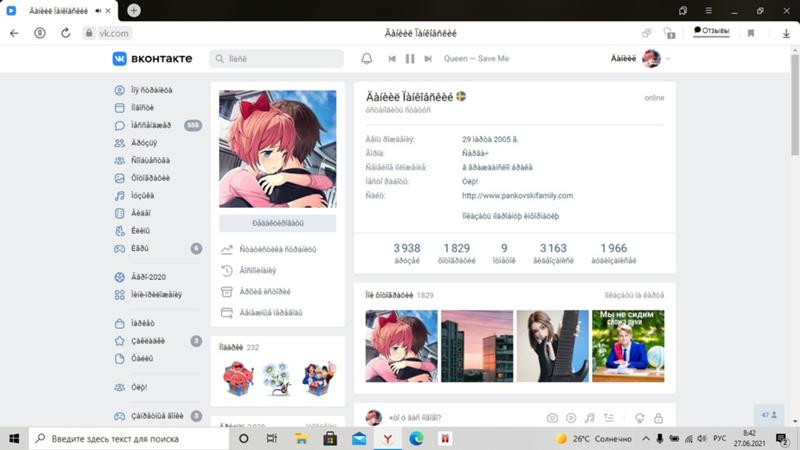Switch РУС keyboard language indicator
The height and width of the screenshot is (450, 800).
(719, 439)
